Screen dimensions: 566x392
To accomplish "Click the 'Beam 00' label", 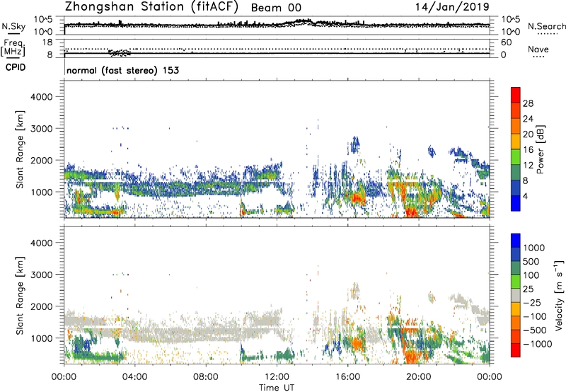I will pyautogui.click(x=276, y=8).
